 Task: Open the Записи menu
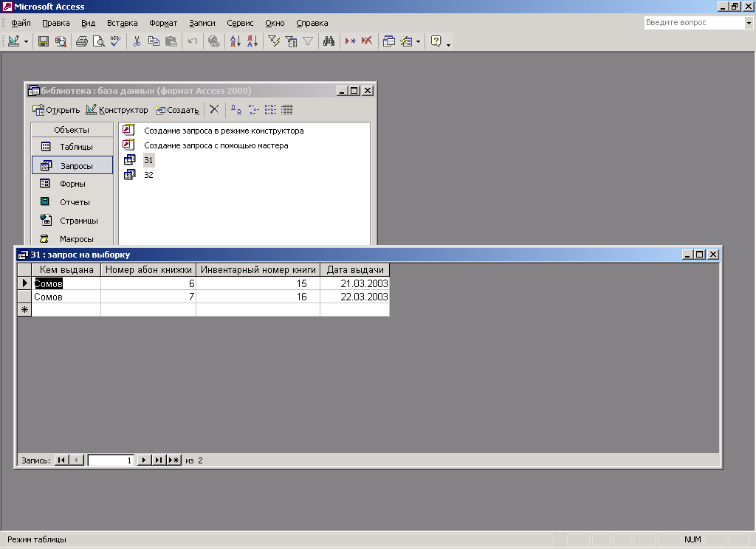click(x=202, y=23)
